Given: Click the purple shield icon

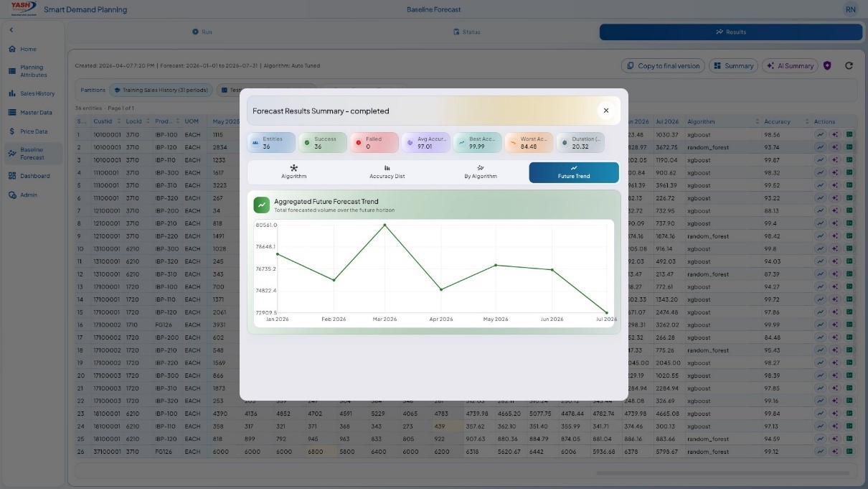Looking at the screenshot, I should click(827, 65).
